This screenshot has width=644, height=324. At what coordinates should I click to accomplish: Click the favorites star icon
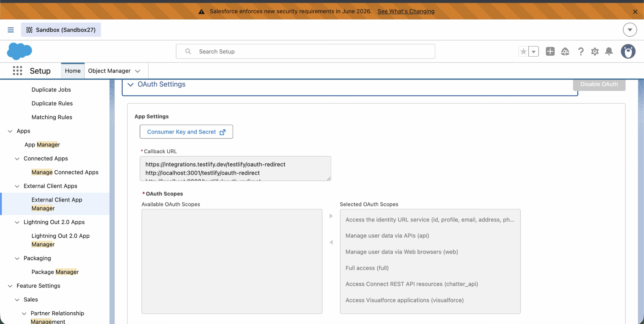(x=523, y=51)
